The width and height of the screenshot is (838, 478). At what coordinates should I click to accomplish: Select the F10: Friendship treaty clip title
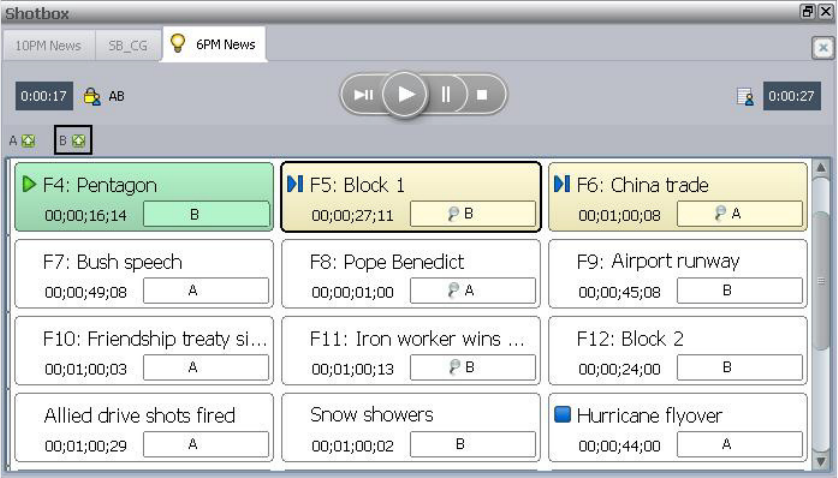coord(155,339)
